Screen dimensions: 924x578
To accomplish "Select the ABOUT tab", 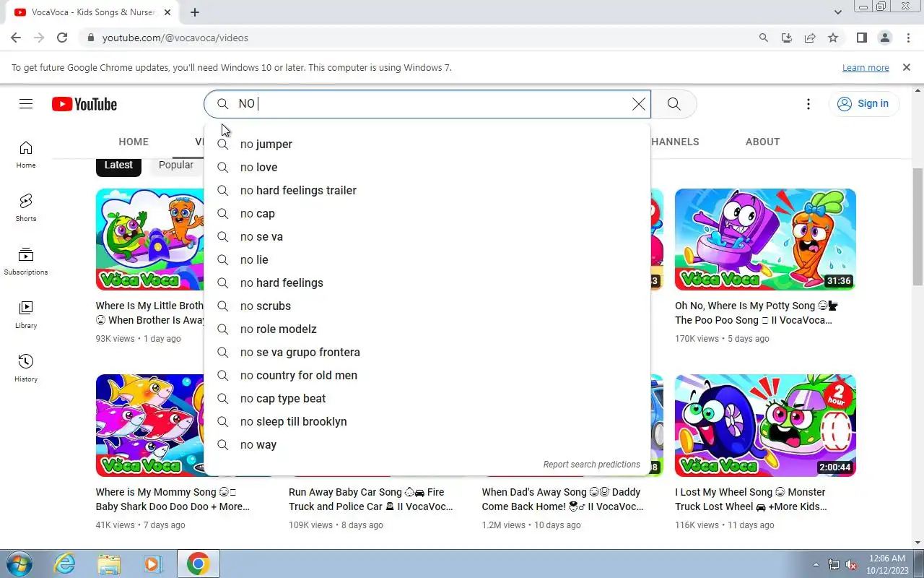I will pos(762,142).
